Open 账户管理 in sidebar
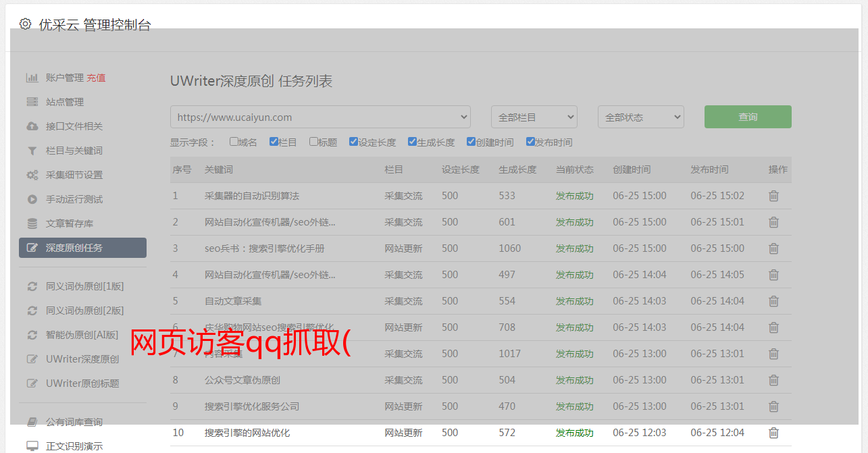 click(65, 78)
